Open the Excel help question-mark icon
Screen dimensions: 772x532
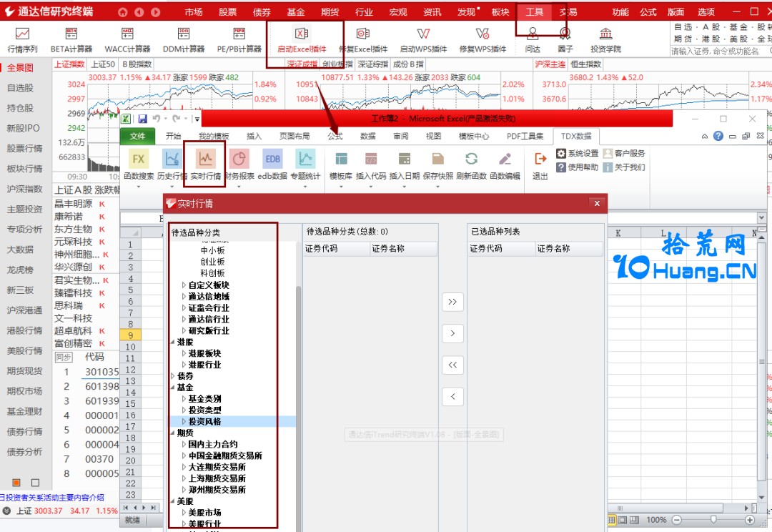click(718, 136)
